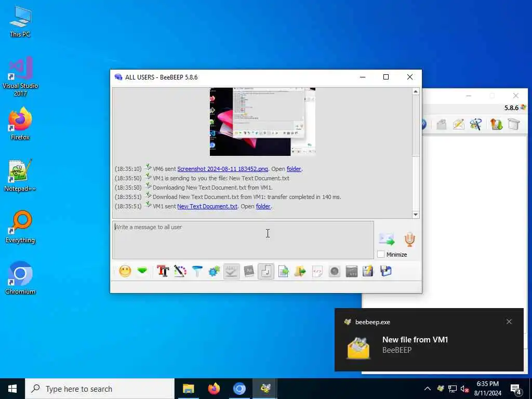This screenshot has height=399, width=532.
Task: Select the Visual Studio 2017 desktop shortcut
Action: coord(20,76)
